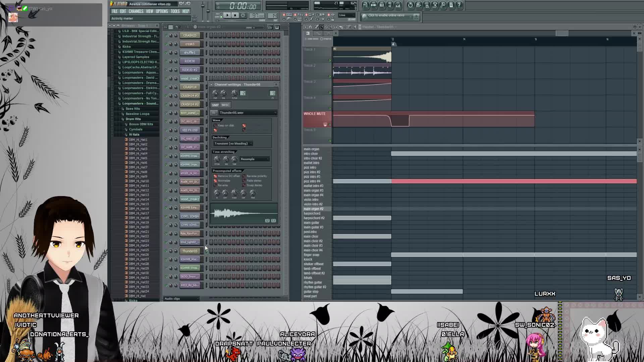Select the Draw tool in the Playlist toolbar

pos(317,27)
